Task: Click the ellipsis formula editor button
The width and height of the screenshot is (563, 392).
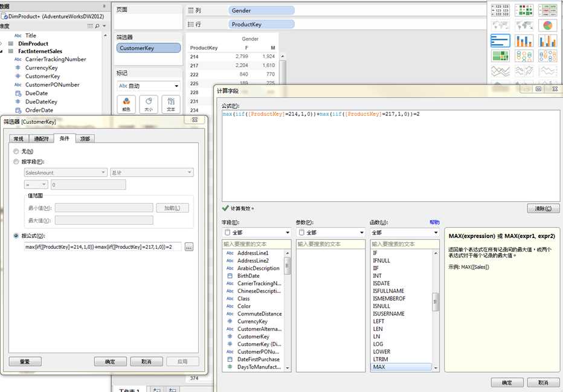Action: [x=189, y=247]
